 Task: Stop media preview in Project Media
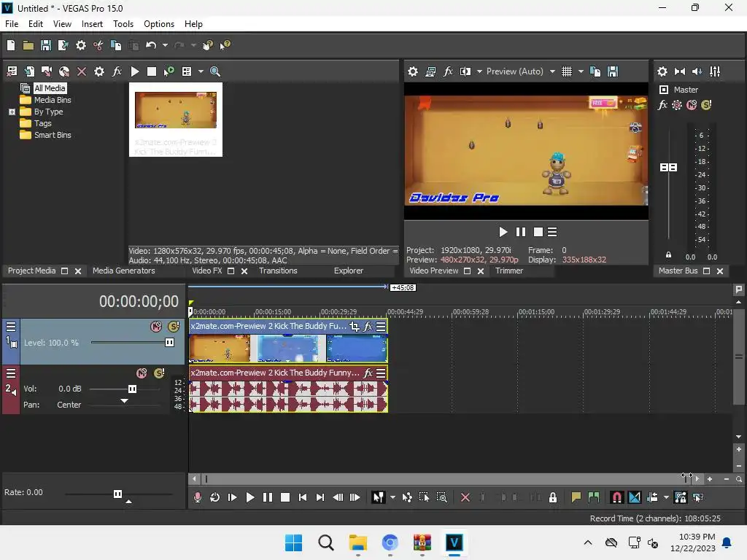click(x=152, y=71)
